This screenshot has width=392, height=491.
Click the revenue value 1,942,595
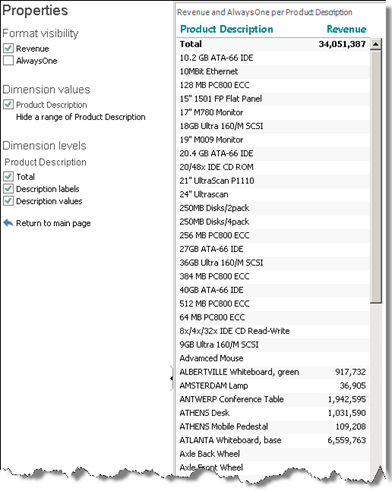(347, 400)
